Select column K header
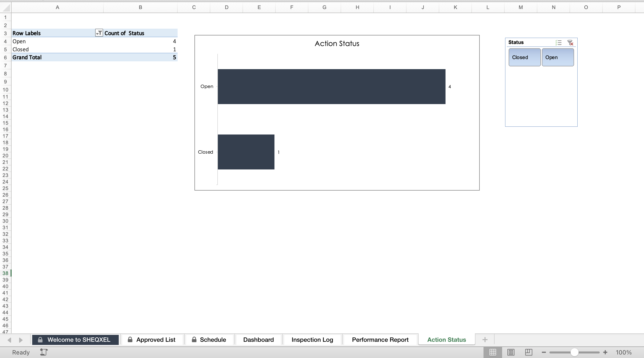Image resolution: width=644 pixels, height=358 pixels. (x=455, y=7)
